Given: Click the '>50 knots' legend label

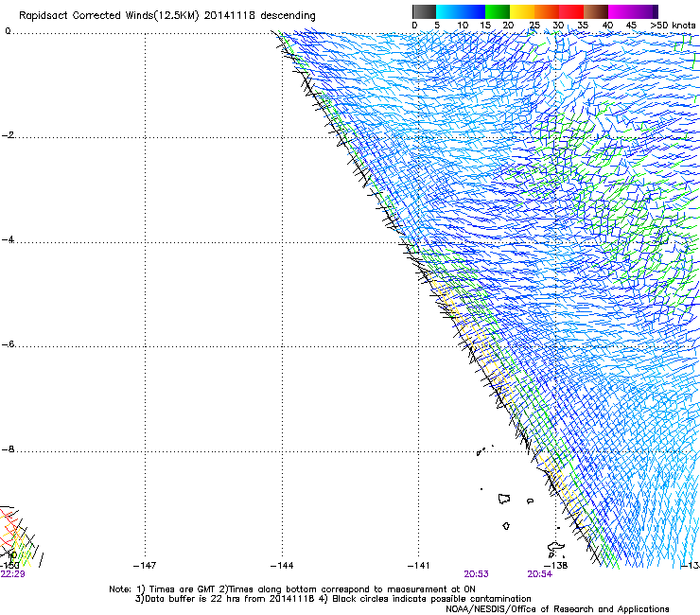Looking at the screenshot, I should click(673, 26).
